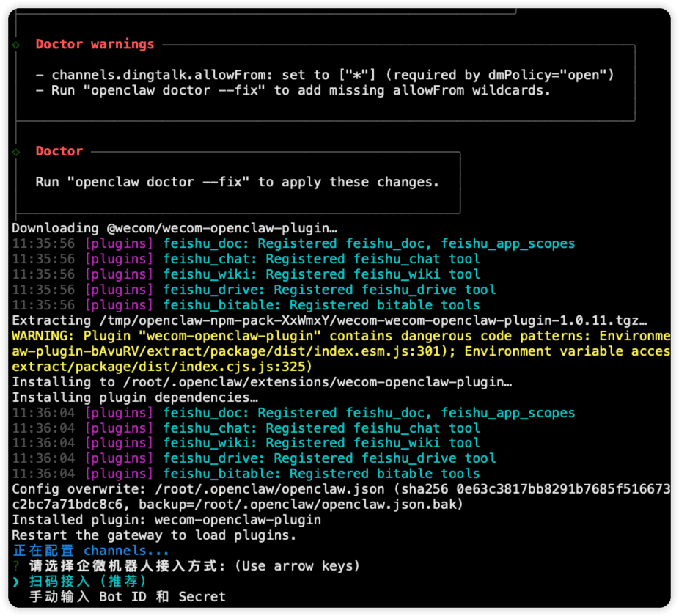Click the 'backup=/root/.openclaw/openclaw.json.bak' line
Screen dimensions: 679x616
(238, 505)
